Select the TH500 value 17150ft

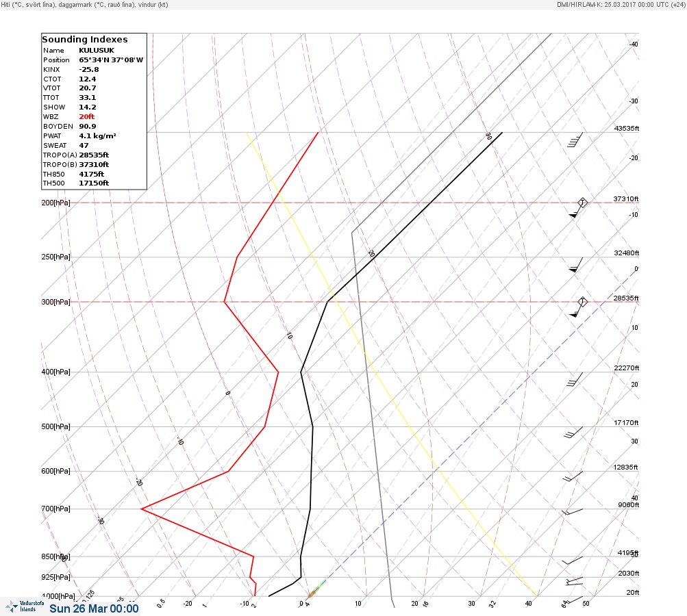pos(94,183)
